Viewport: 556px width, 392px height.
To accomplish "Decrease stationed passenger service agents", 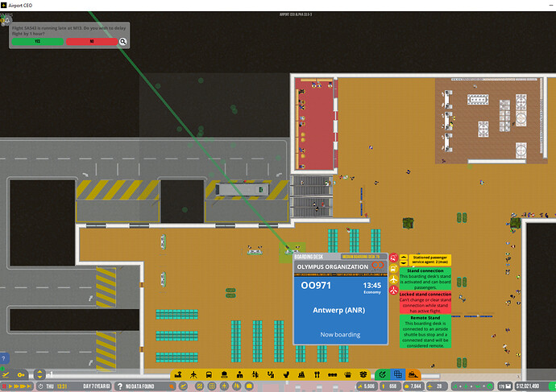I will coord(404,263).
